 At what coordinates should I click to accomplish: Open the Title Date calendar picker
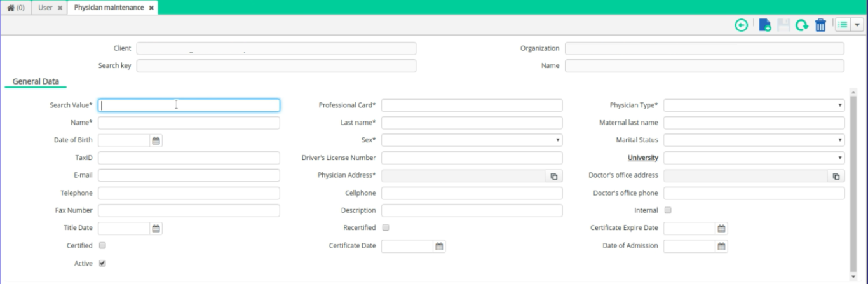pyautogui.click(x=156, y=228)
